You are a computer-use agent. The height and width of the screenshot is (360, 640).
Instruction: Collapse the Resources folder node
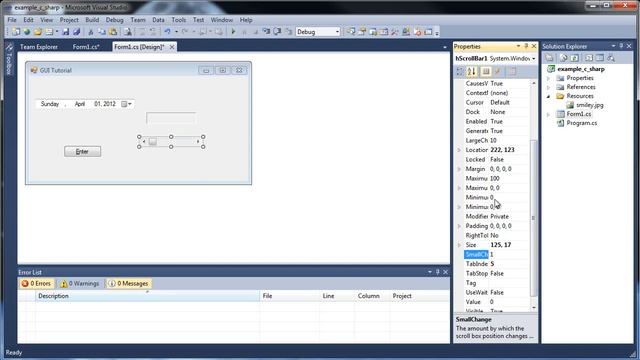(549, 96)
